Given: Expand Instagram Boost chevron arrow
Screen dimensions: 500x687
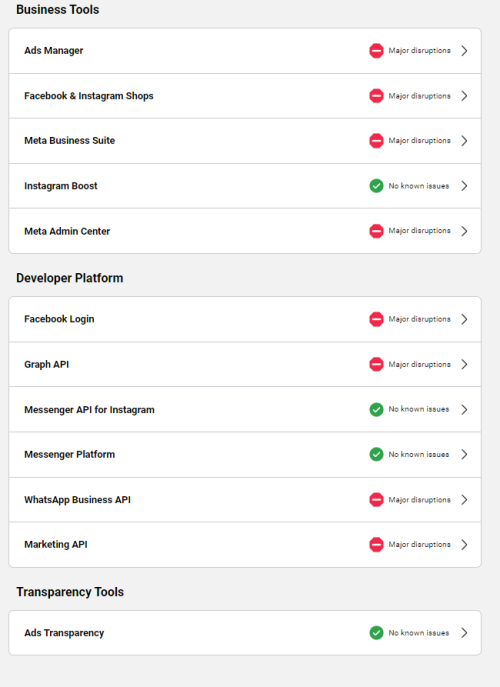Looking at the screenshot, I should click(x=465, y=186).
